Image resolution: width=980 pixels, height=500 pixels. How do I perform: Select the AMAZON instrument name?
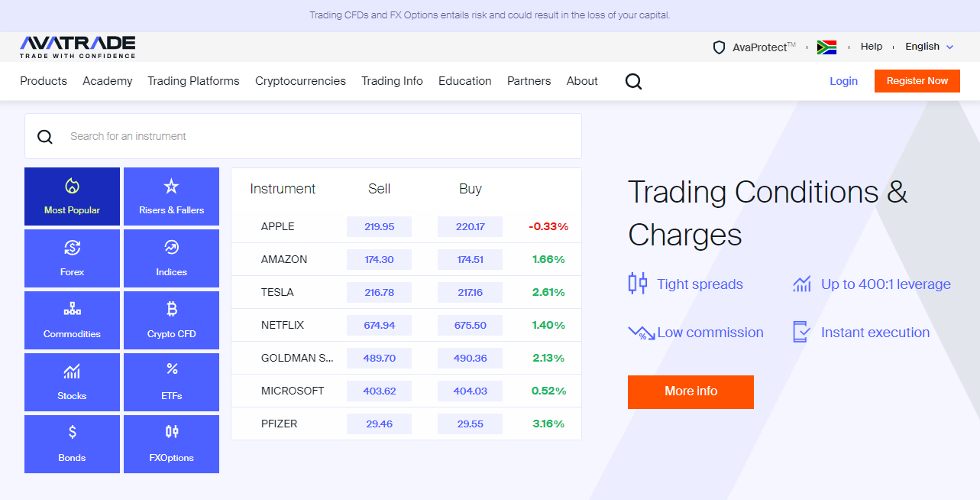click(284, 259)
